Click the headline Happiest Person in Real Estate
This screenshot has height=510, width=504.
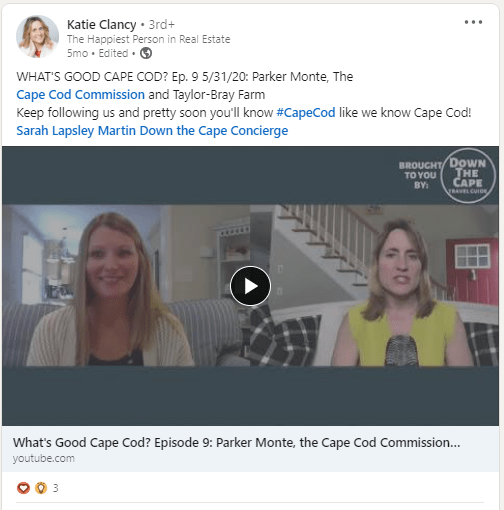click(x=148, y=39)
